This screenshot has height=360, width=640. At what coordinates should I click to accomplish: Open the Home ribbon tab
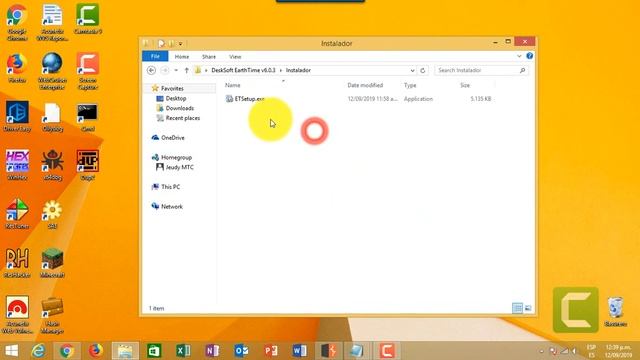182,57
